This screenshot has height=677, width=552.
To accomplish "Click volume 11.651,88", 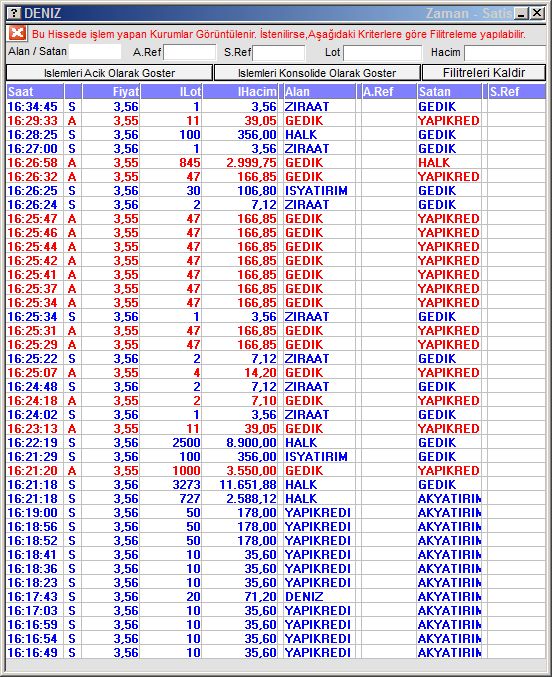I will tap(248, 484).
